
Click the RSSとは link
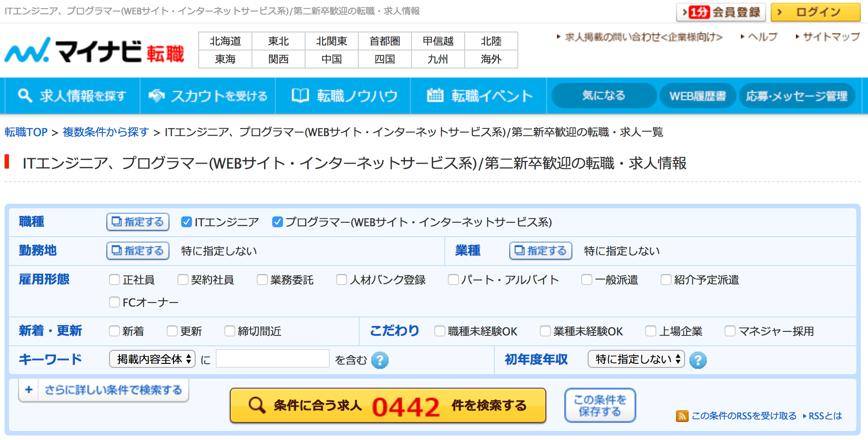(826, 416)
